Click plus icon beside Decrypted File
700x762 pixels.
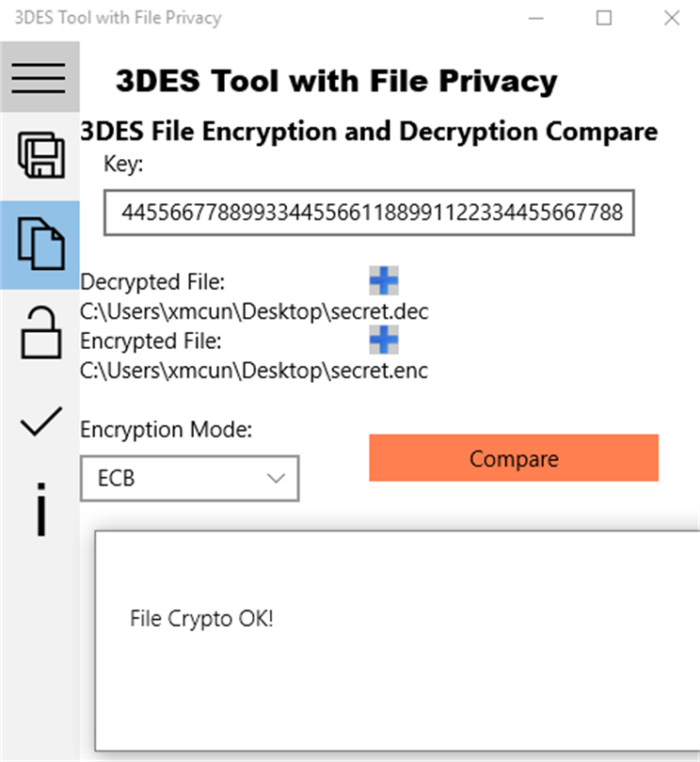tap(383, 280)
